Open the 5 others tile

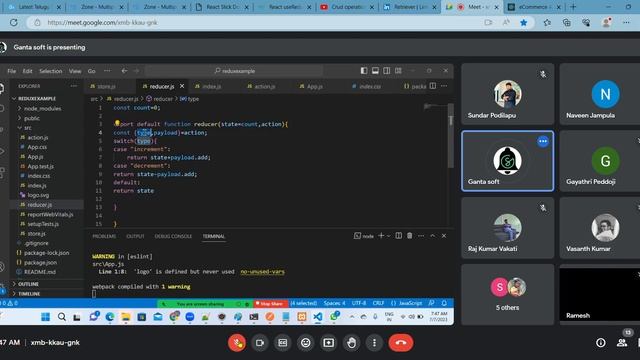507,294
